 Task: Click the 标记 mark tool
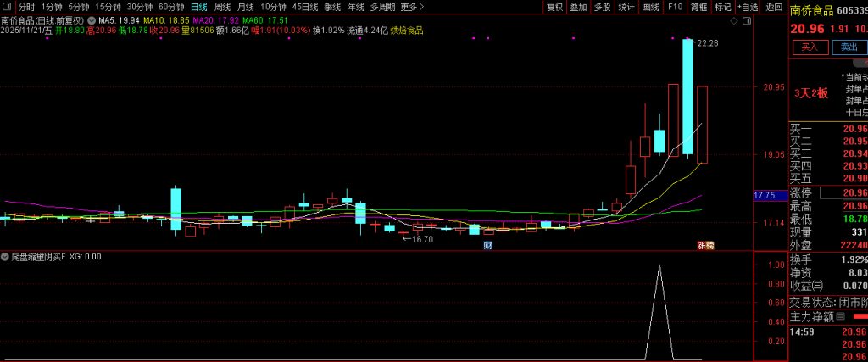(723, 7)
